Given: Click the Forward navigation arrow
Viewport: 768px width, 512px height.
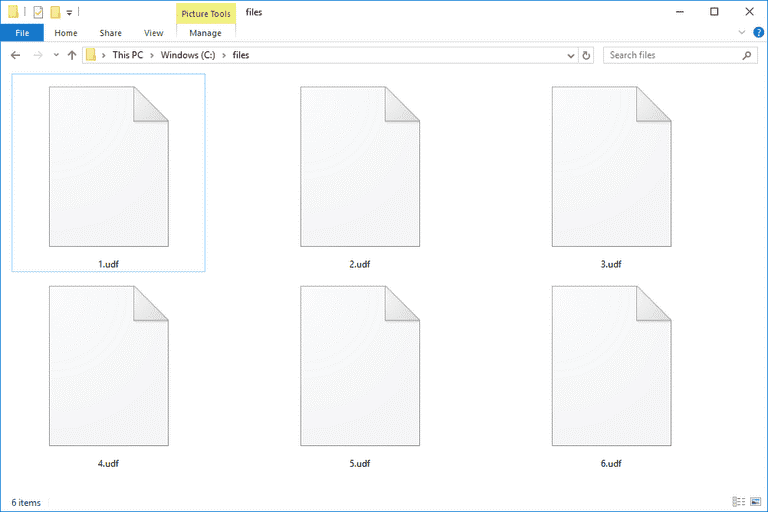Looking at the screenshot, I should pos(37,56).
